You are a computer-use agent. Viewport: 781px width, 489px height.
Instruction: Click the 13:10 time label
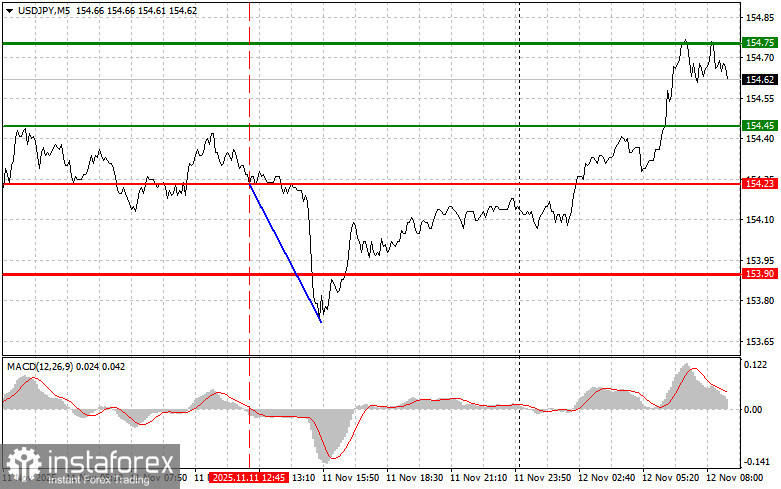coord(303,478)
